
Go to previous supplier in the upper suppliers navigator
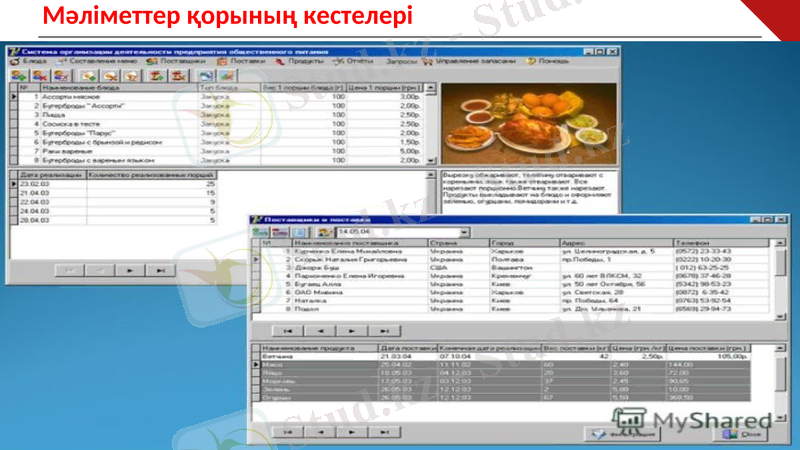tap(320, 331)
